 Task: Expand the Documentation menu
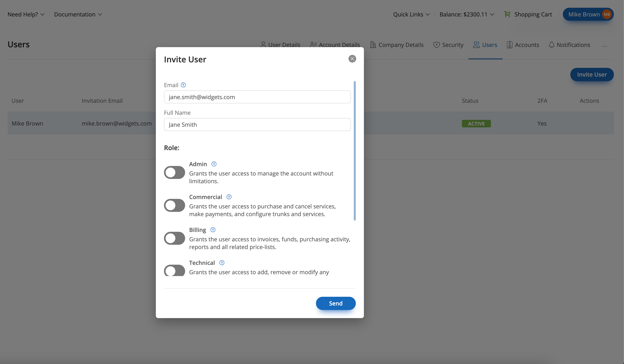tap(78, 14)
